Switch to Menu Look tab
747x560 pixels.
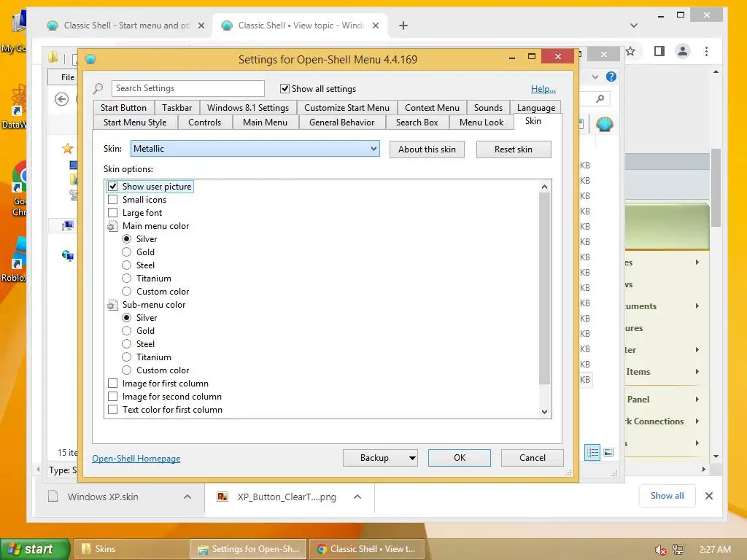pyautogui.click(x=481, y=122)
